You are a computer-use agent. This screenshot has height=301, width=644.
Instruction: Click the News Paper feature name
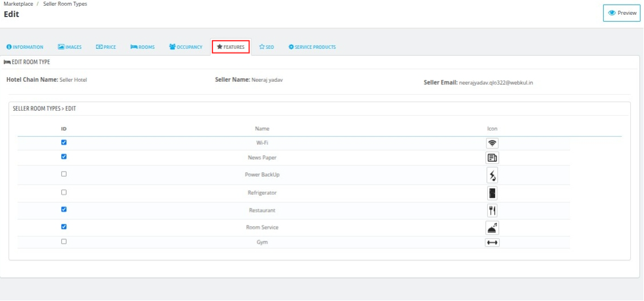[262, 158]
